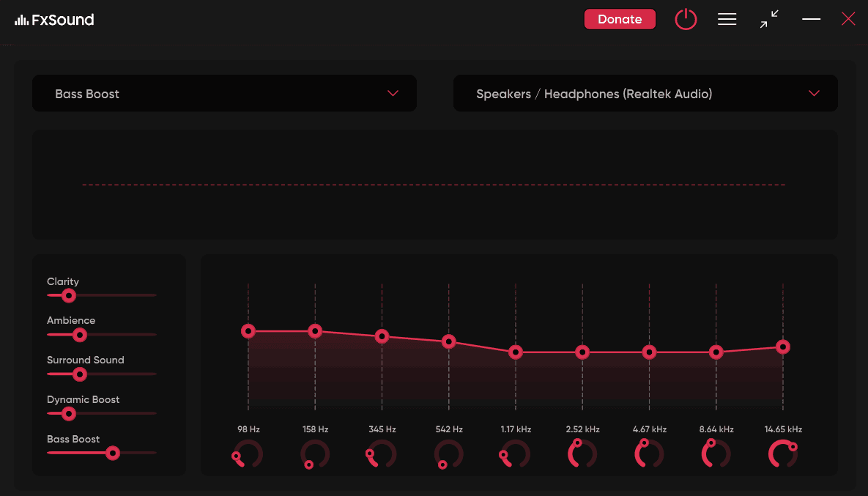The height and width of the screenshot is (496, 868).
Task: Select the 1.17 kHz EQ band point
Action: [516, 352]
